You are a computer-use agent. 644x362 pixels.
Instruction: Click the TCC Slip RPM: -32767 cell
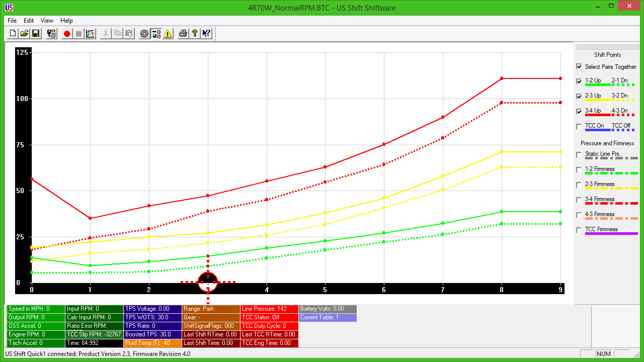[94, 334]
